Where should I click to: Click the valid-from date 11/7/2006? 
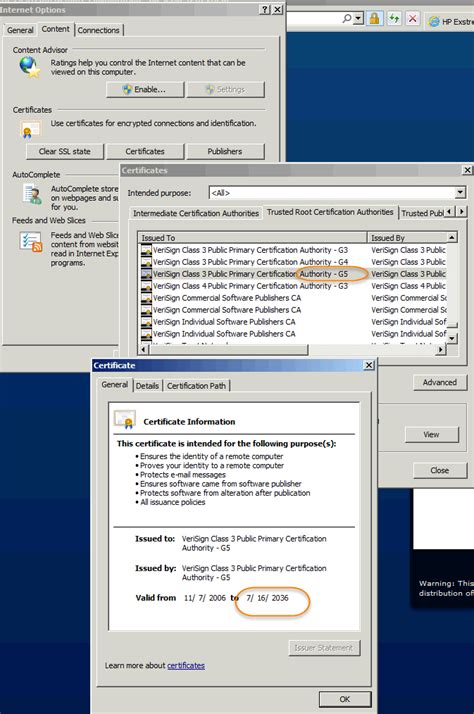point(205,598)
